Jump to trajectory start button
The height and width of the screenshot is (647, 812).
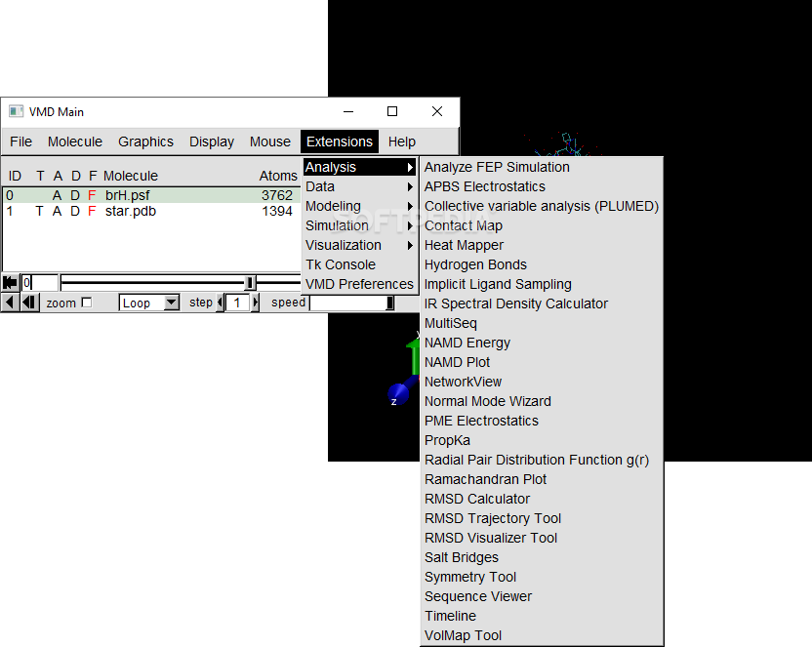pyautogui.click(x=10, y=283)
